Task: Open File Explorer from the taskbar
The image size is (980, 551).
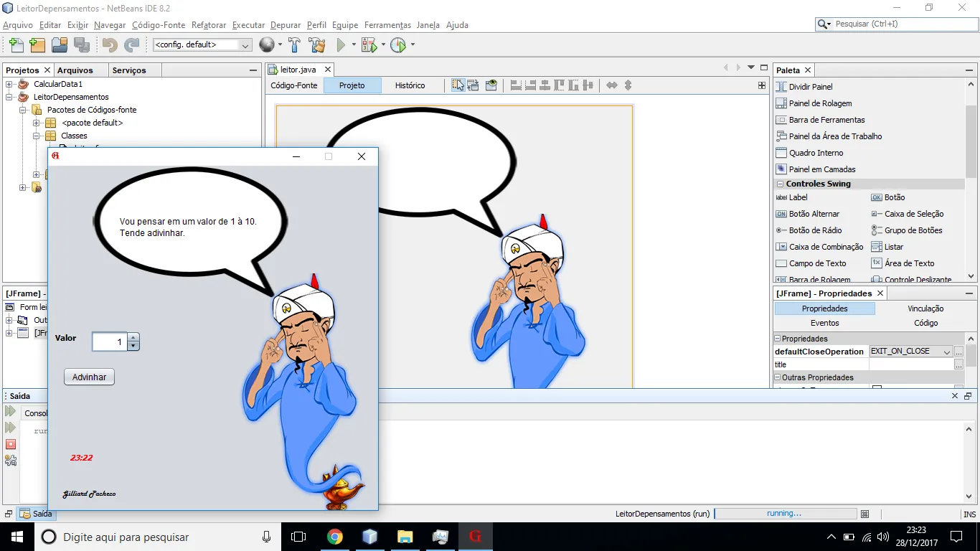Action: tap(405, 537)
